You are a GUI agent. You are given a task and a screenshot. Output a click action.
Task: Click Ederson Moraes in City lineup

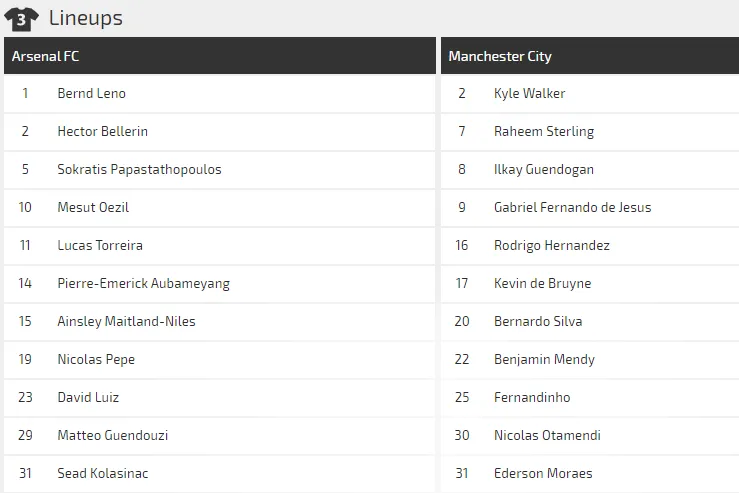coord(542,473)
